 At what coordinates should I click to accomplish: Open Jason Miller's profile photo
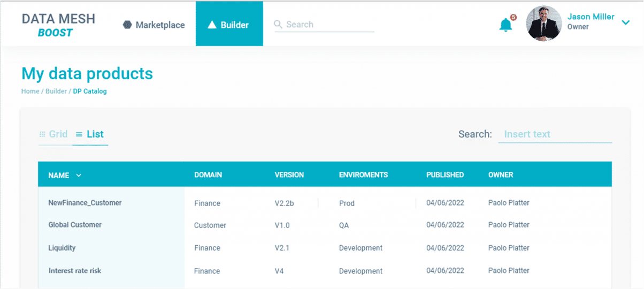pos(544,24)
